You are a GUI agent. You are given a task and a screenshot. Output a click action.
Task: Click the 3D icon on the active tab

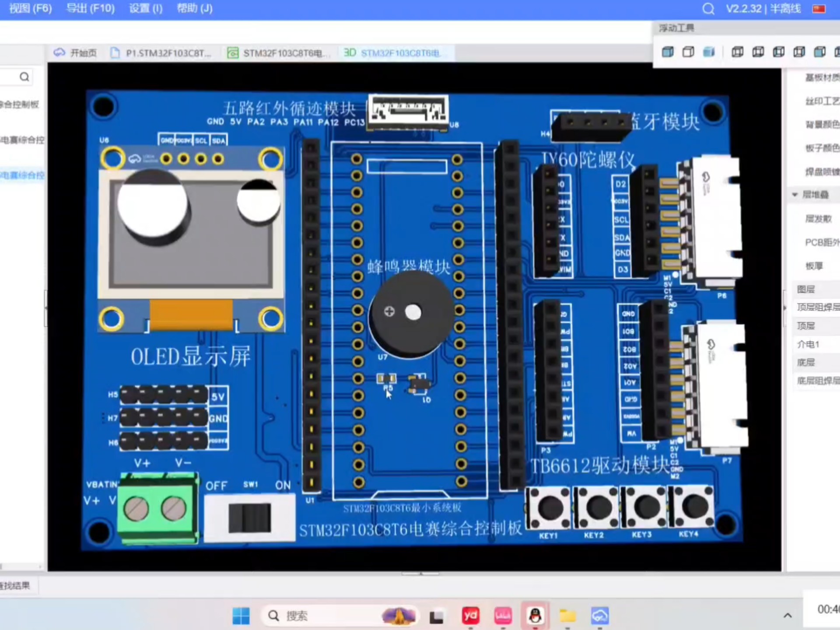pyautogui.click(x=350, y=53)
